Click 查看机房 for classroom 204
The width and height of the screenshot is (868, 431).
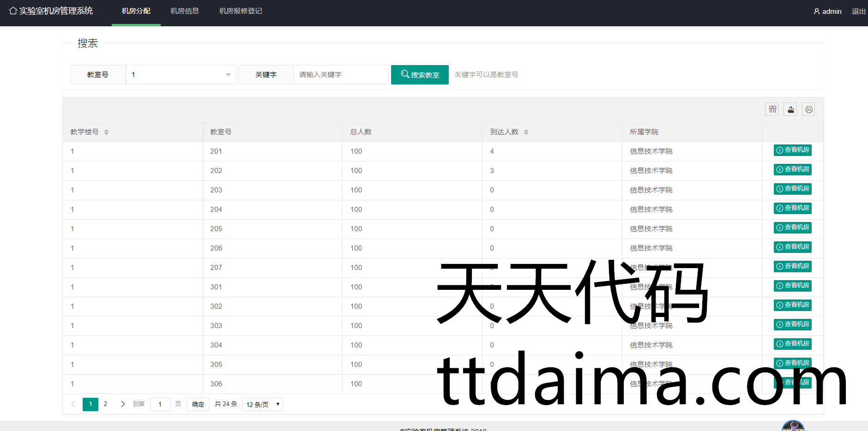(792, 208)
